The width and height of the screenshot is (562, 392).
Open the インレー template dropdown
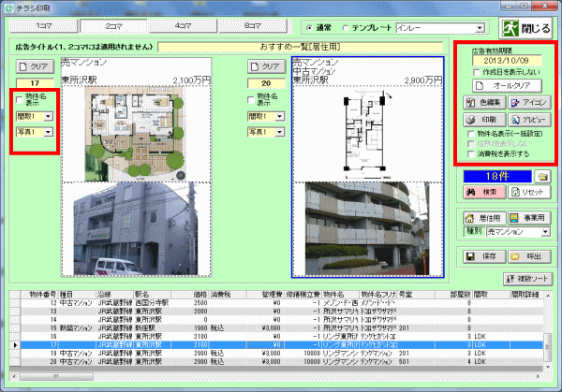(480, 28)
